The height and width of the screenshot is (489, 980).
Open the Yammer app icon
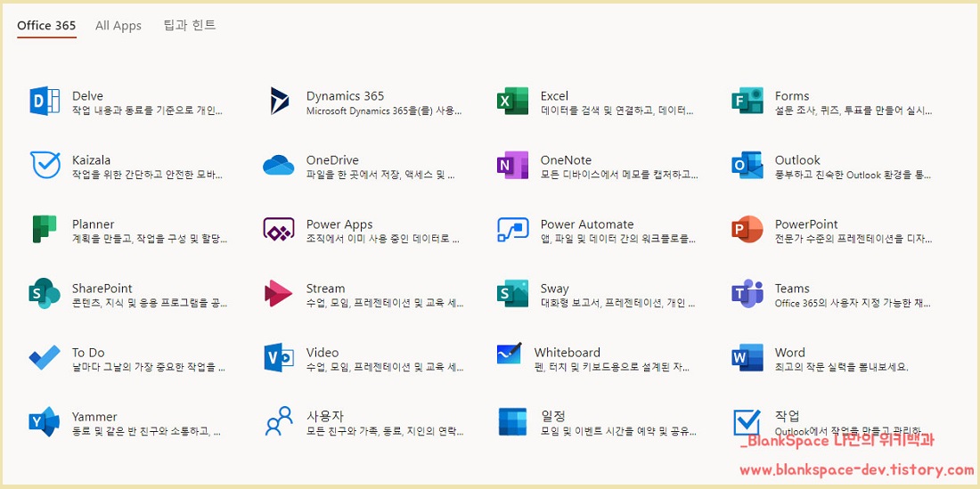(x=45, y=421)
